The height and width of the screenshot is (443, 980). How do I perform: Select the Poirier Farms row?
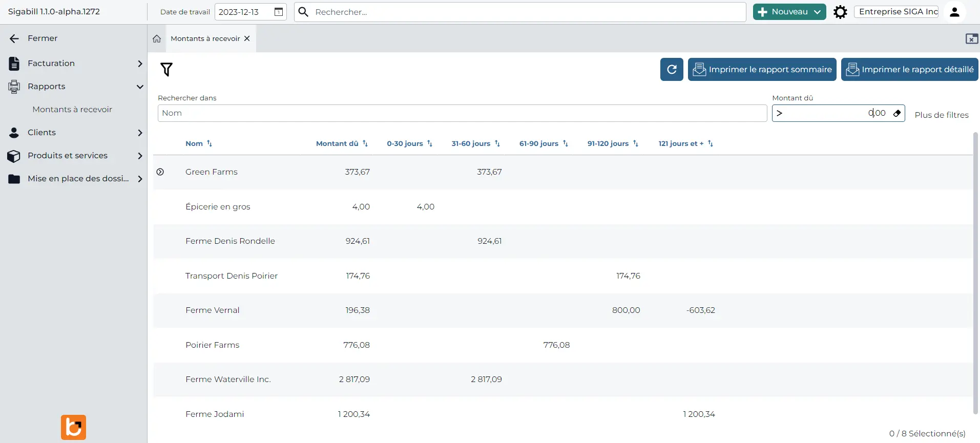point(562,345)
